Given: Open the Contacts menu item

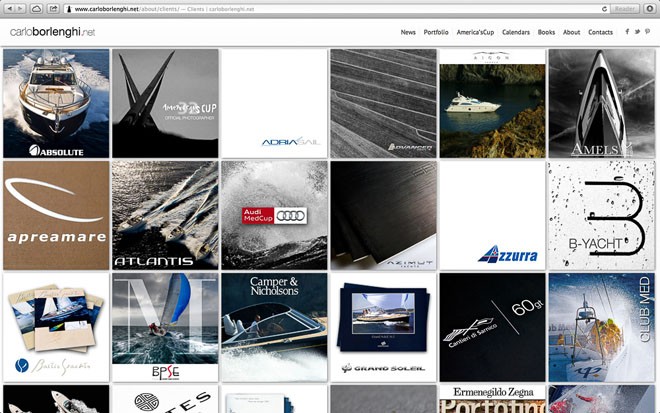Looking at the screenshot, I should [600, 32].
